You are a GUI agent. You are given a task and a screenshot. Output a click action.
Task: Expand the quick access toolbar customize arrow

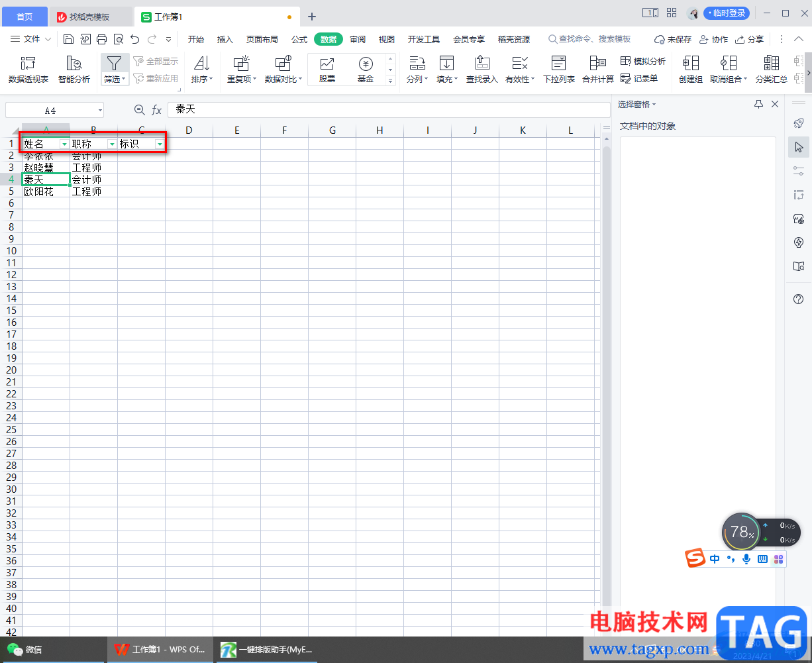click(x=168, y=39)
